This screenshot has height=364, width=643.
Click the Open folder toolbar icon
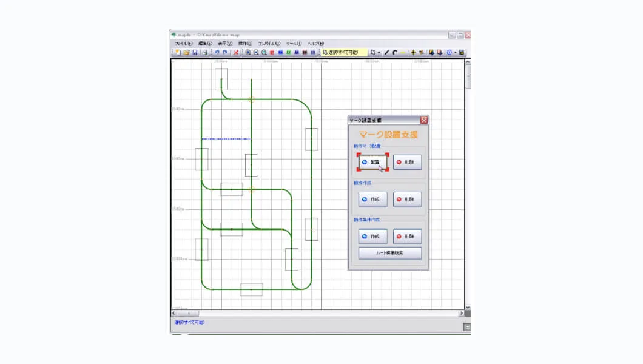186,53
